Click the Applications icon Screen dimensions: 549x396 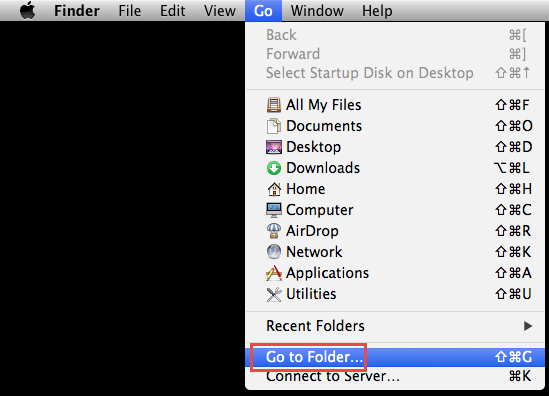pos(274,273)
